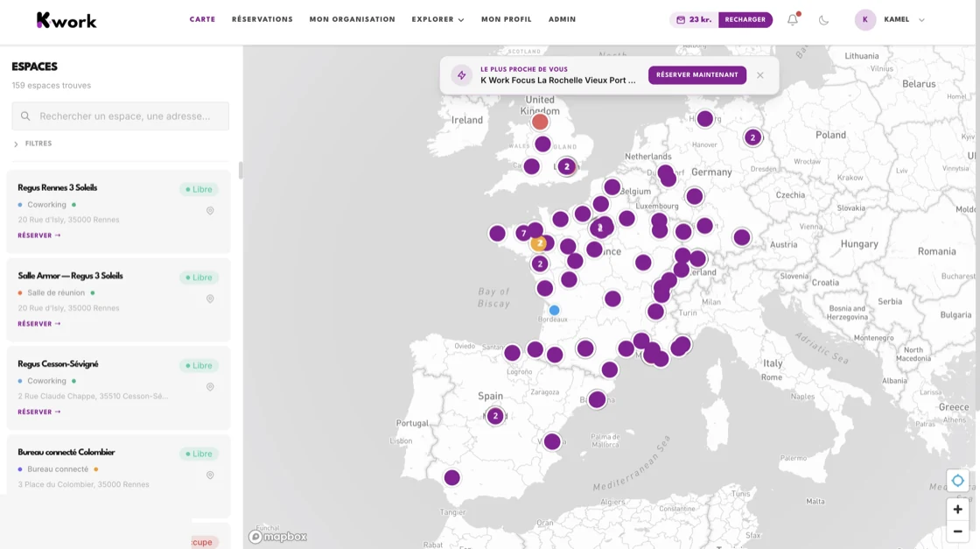Viewport: 980px width, 549px height.
Task: Toggle dark mode with the moon icon
Action: [823, 18]
